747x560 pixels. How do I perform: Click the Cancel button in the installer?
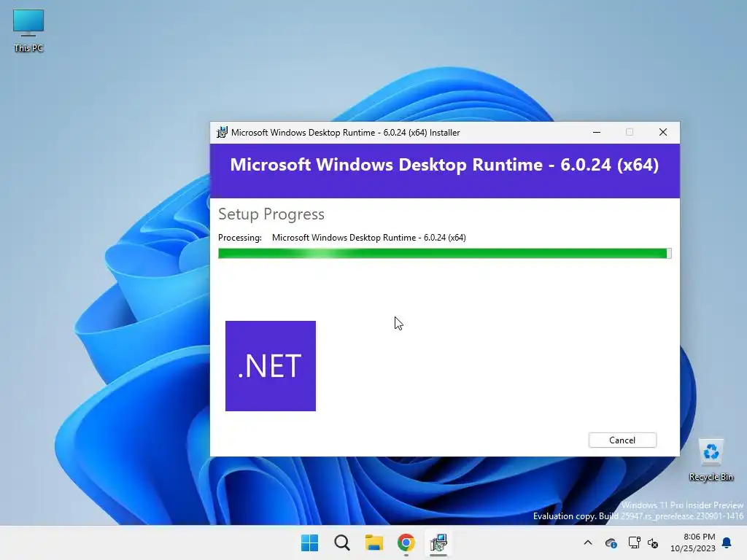[622, 440]
